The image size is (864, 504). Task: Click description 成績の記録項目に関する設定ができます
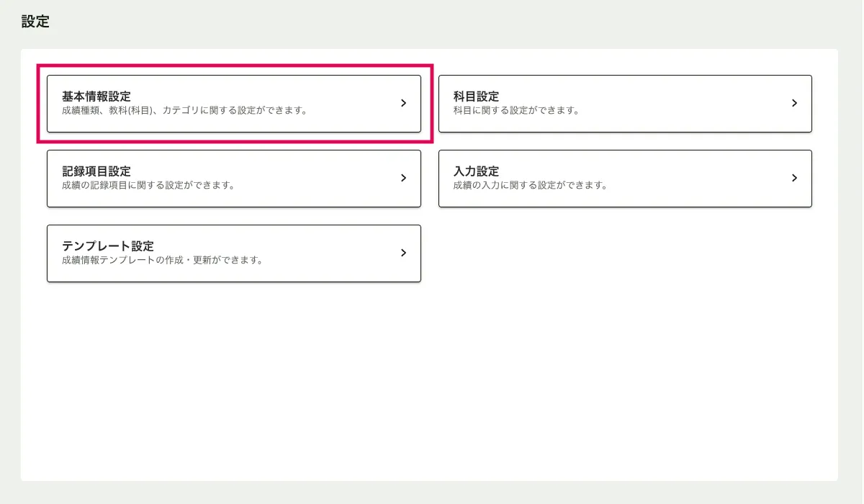click(x=148, y=186)
